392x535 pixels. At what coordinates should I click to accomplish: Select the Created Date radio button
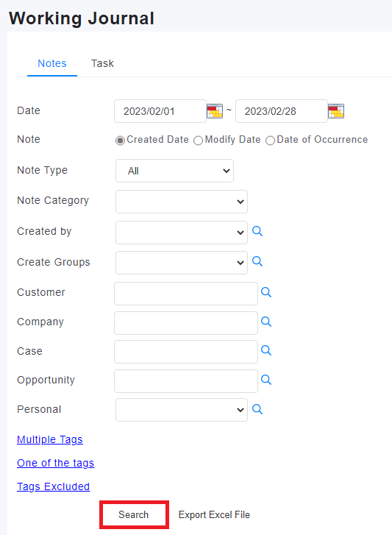(120, 141)
